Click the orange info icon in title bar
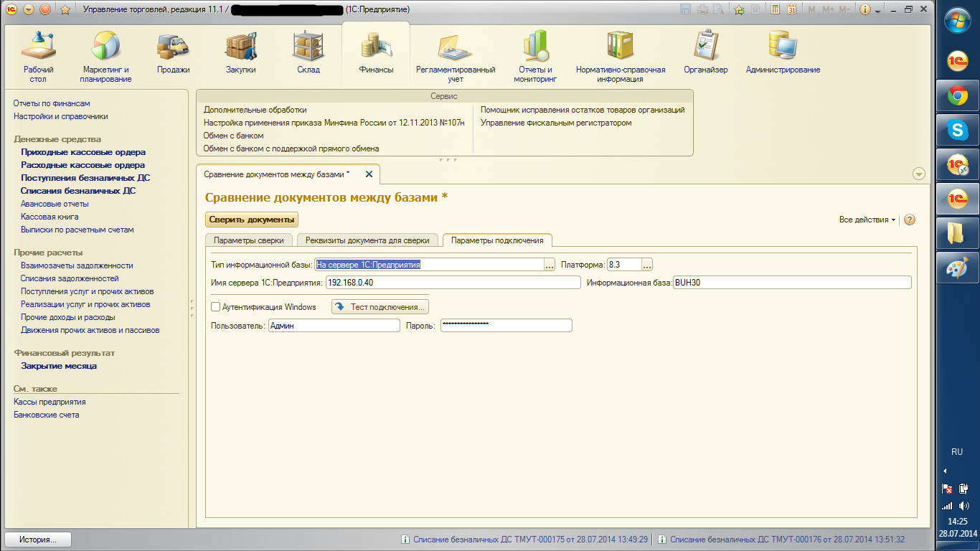The image size is (980, 551). click(864, 10)
